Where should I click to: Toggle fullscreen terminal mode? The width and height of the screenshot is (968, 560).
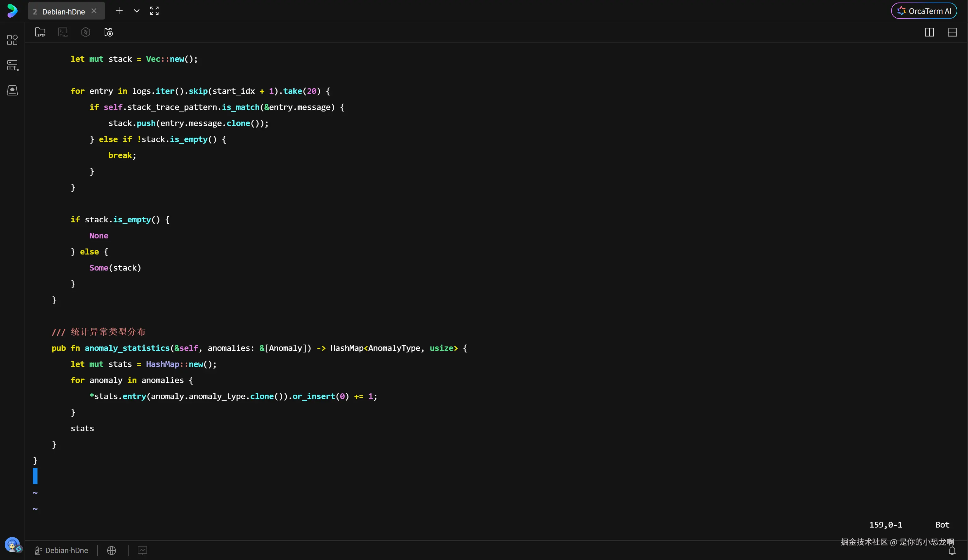click(x=154, y=11)
